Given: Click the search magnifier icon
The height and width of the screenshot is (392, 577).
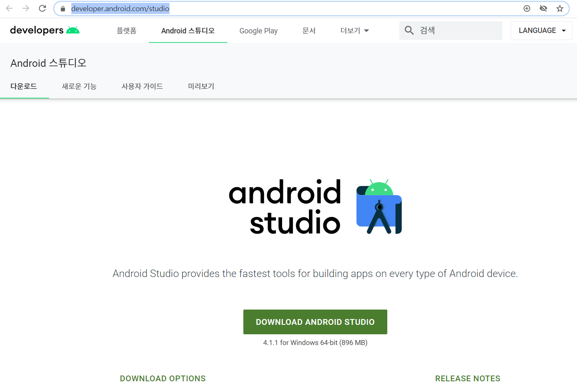Looking at the screenshot, I should pos(409,30).
